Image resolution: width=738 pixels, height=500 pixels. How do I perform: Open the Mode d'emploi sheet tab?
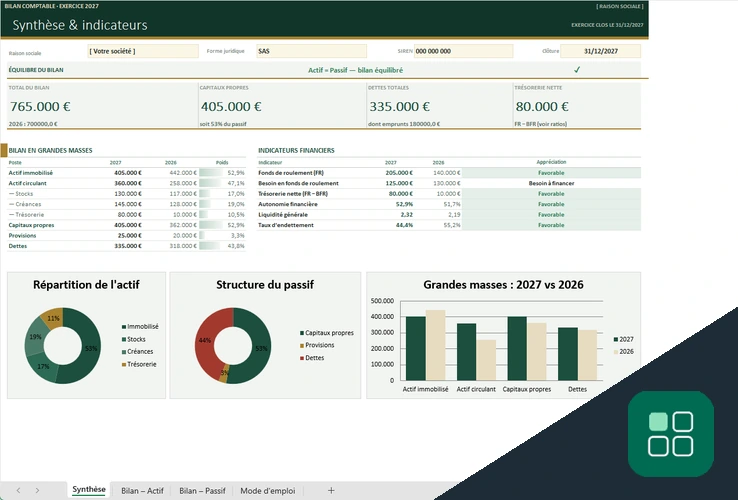tap(267, 491)
